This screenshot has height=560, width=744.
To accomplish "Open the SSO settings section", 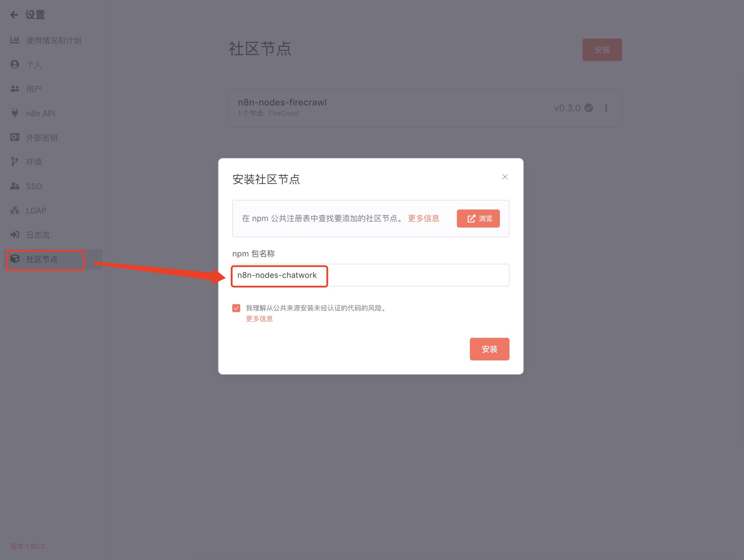I will coord(15,186).
